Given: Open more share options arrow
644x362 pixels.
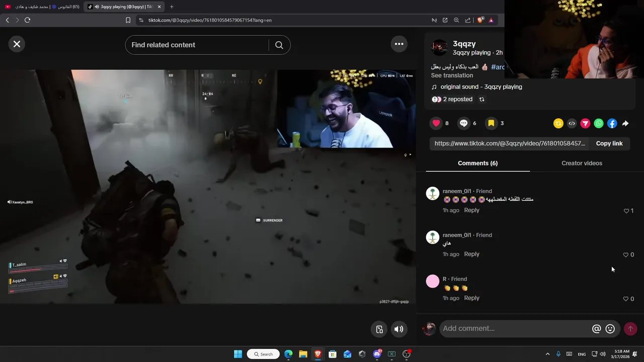Looking at the screenshot, I should [625, 123].
